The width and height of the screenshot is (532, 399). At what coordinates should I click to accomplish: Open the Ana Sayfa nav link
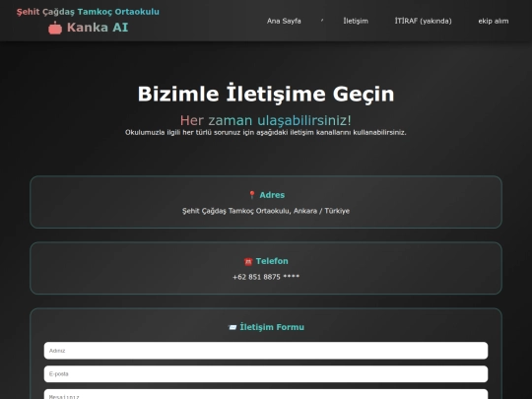point(284,21)
